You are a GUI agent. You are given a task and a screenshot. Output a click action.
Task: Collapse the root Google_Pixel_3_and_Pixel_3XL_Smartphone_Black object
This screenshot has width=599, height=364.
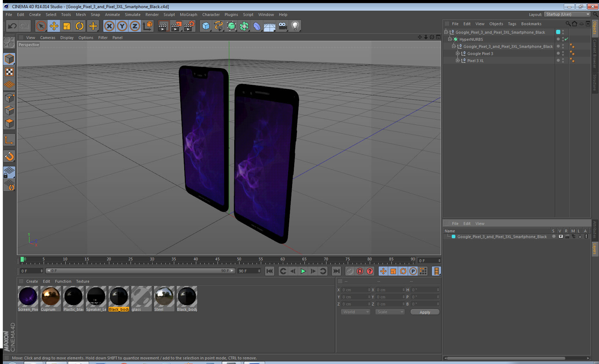(446, 32)
